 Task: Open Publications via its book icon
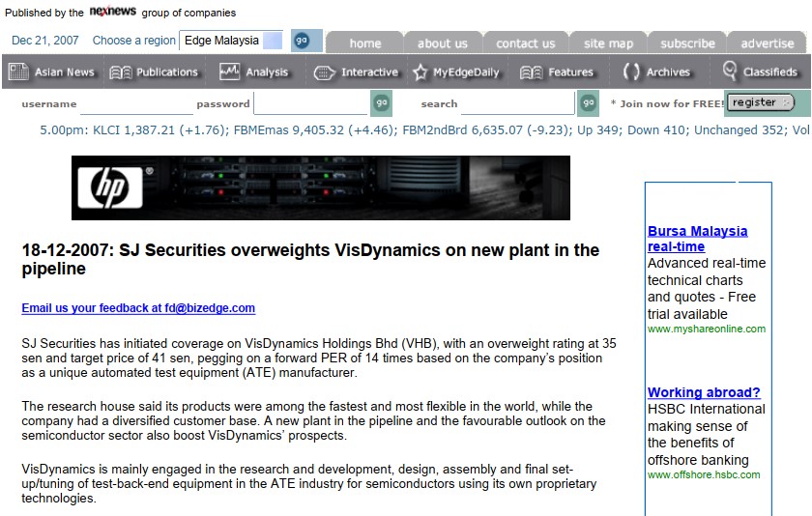pos(121,72)
